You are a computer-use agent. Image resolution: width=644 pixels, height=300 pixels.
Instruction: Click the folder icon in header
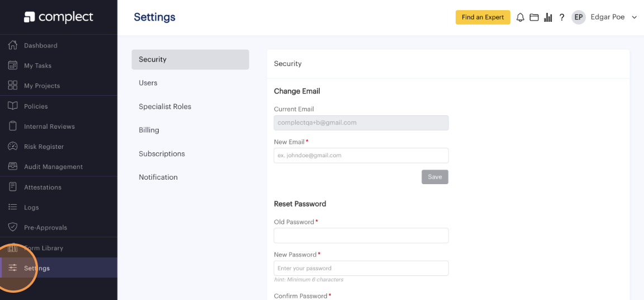(x=534, y=17)
